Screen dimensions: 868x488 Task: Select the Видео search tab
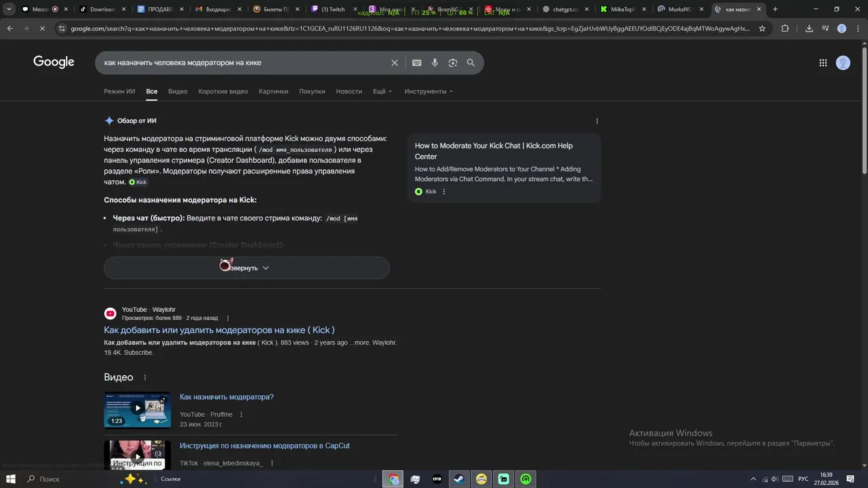point(178,91)
